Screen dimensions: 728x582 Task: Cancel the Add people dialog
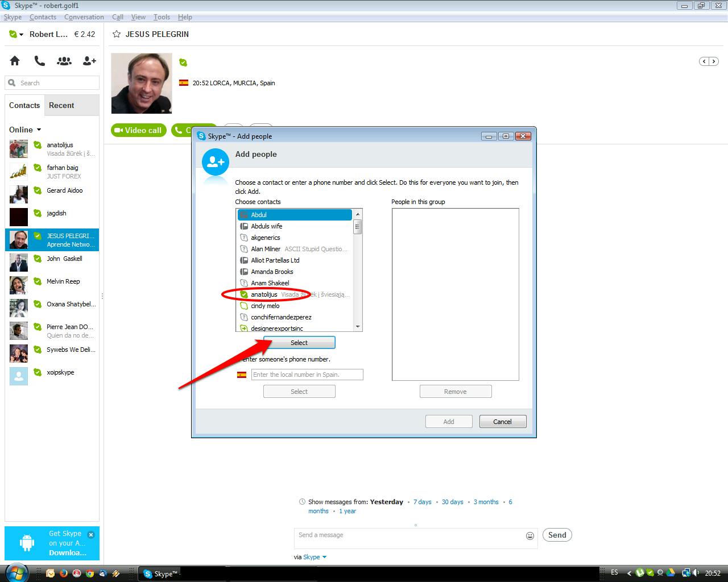(503, 422)
